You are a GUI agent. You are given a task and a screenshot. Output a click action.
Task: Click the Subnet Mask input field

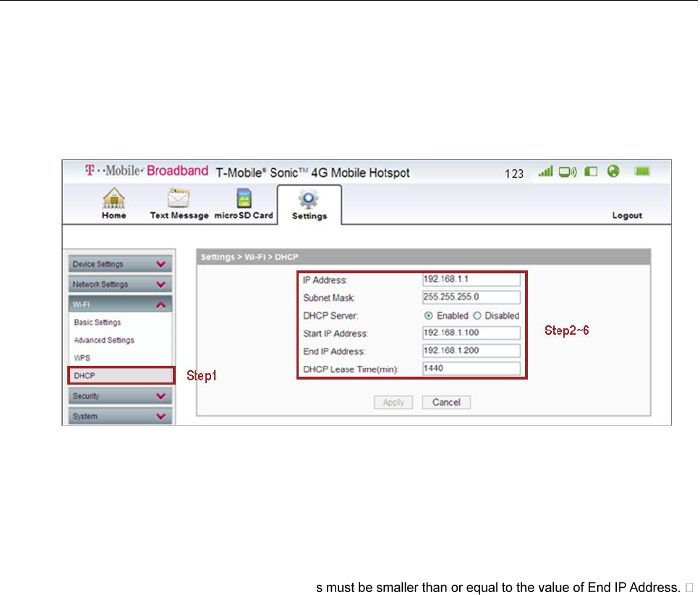tap(471, 297)
